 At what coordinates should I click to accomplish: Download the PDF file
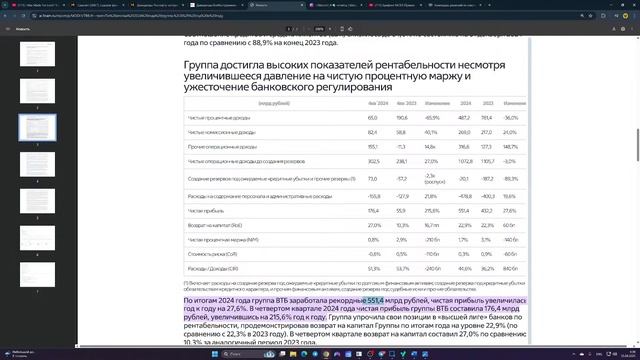tap(613, 29)
